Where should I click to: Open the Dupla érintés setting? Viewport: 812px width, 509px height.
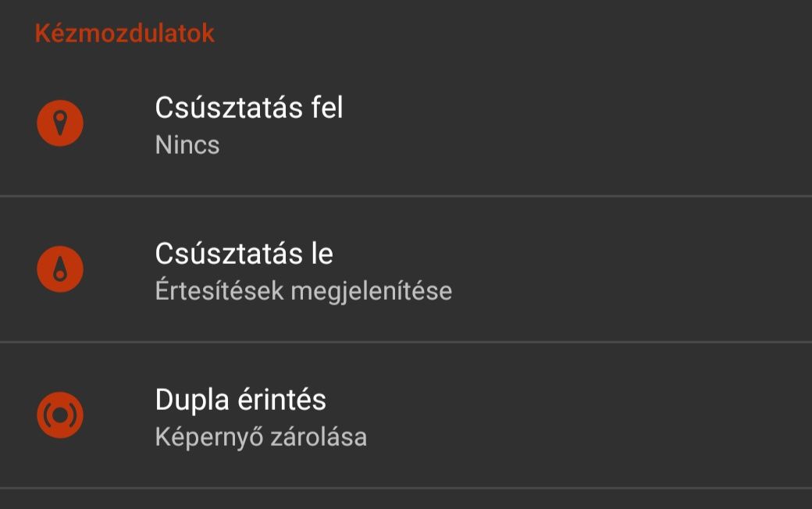point(406,415)
